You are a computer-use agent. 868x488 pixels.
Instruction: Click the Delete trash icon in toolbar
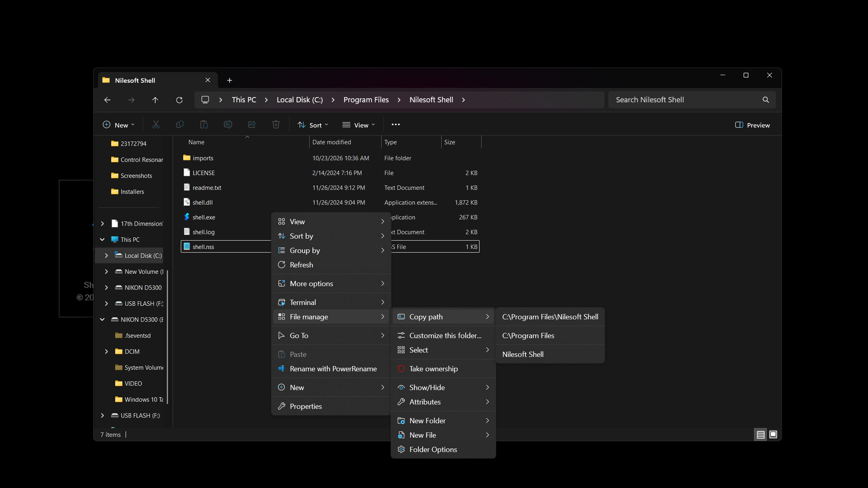(x=276, y=125)
